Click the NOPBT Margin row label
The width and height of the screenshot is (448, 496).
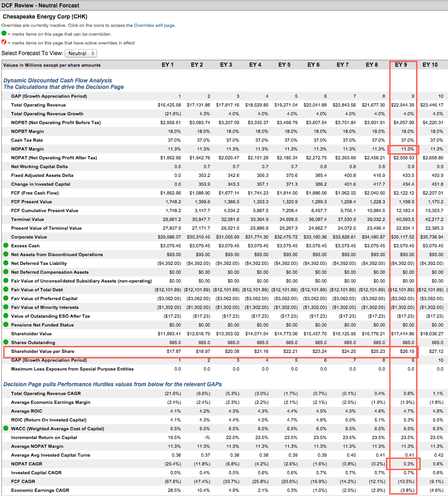pyautogui.click(x=27, y=131)
